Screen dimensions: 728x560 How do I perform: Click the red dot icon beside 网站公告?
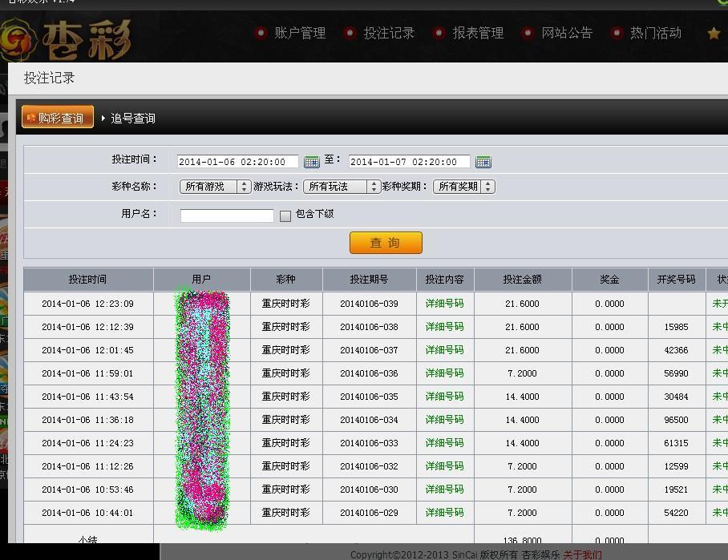[x=528, y=34]
